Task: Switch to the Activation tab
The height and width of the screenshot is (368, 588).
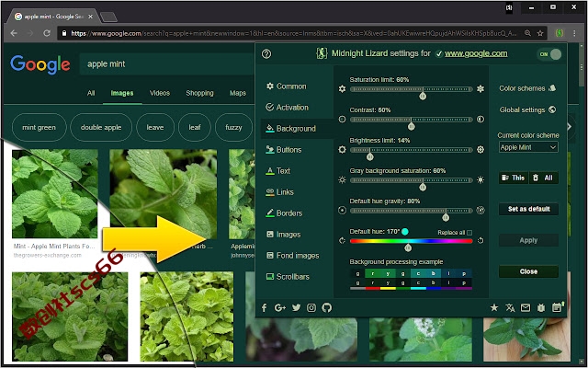Action: (x=288, y=108)
